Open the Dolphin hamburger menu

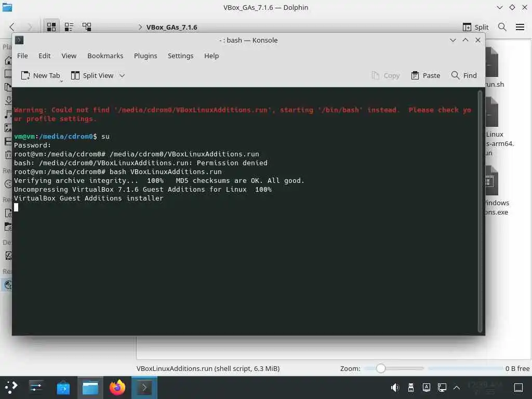(x=520, y=27)
